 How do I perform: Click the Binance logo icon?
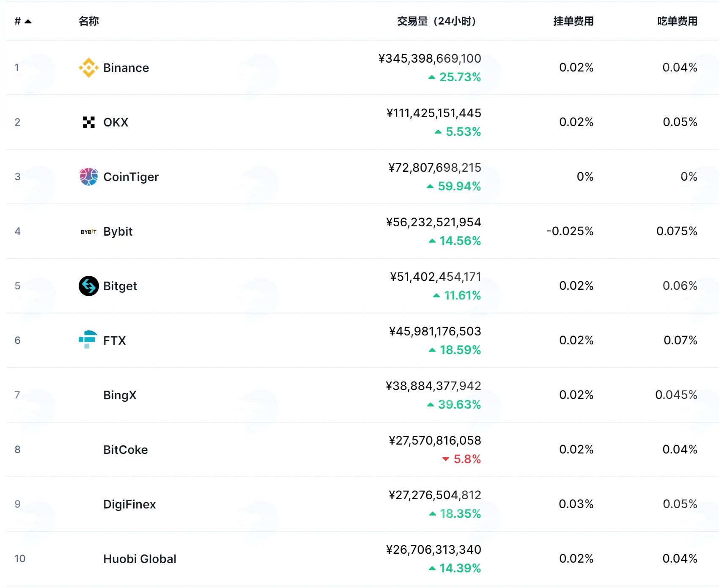pos(89,68)
